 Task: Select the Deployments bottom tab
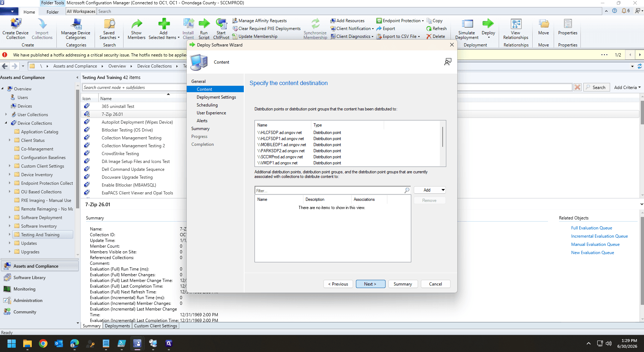pos(117,326)
